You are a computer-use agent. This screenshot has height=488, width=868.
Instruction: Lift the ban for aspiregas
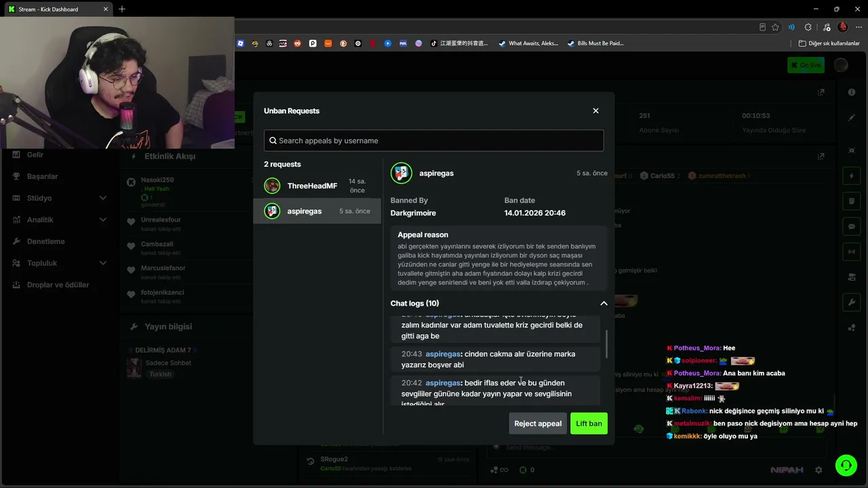point(589,424)
